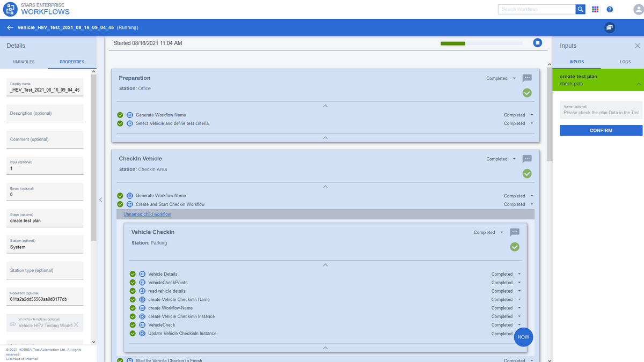Open the Unnamed child workflow link

coord(147,213)
